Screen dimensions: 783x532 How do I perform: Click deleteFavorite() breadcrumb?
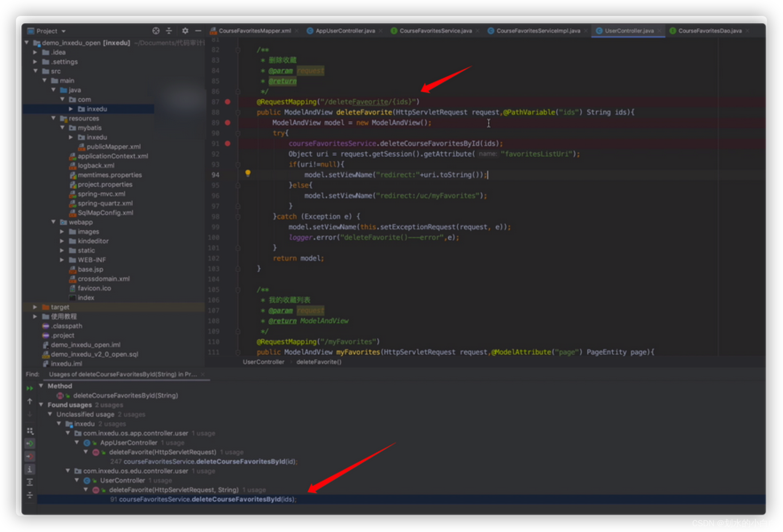[x=319, y=362]
